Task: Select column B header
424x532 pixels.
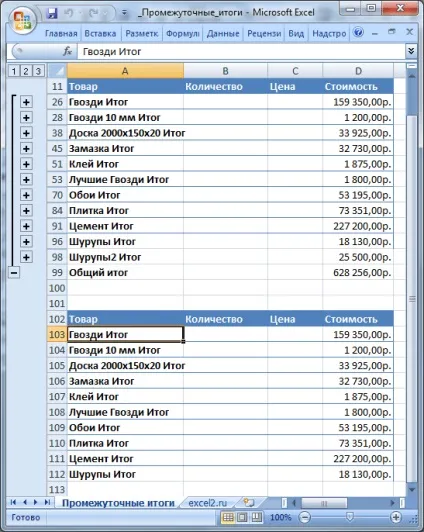Action: click(225, 71)
